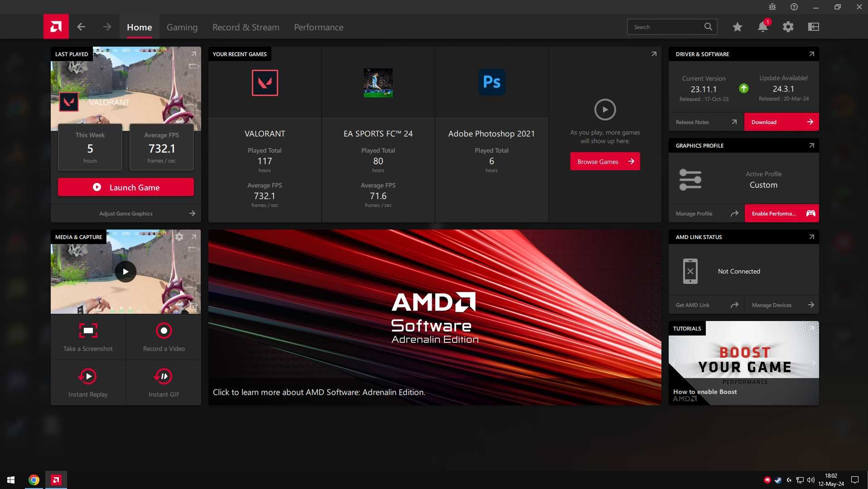Screen dimensions: 868x489
Task: Expand Your Recent Games panel arrow
Action: click(654, 54)
